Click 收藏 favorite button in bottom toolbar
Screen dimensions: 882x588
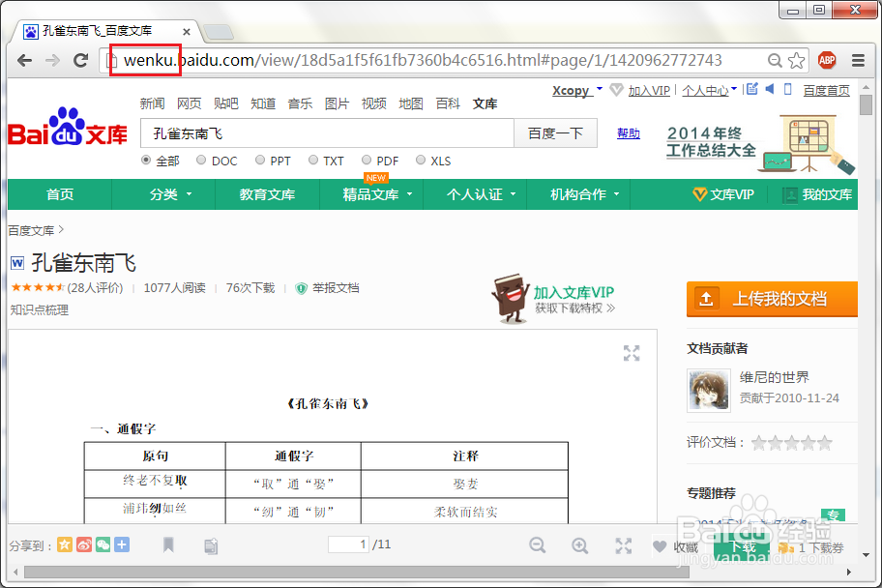pyautogui.click(x=676, y=547)
